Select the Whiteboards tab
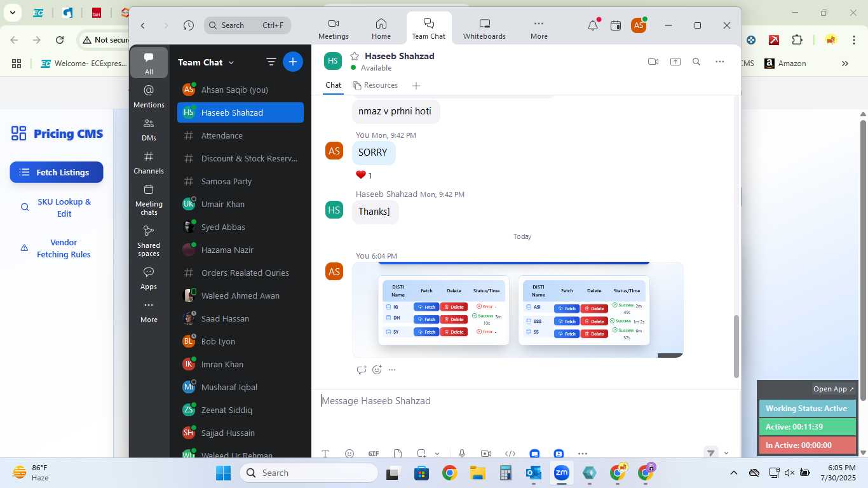This screenshot has width=868, height=488. (x=484, y=29)
